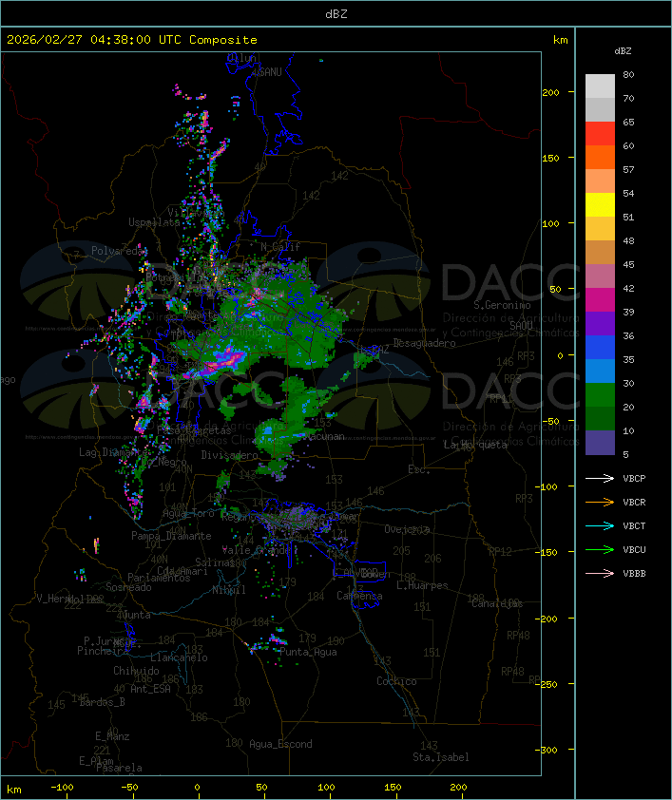Screen dimensions: 672x800
Task: Click the '54' value in dBZ legend
Action: coord(628,194)
